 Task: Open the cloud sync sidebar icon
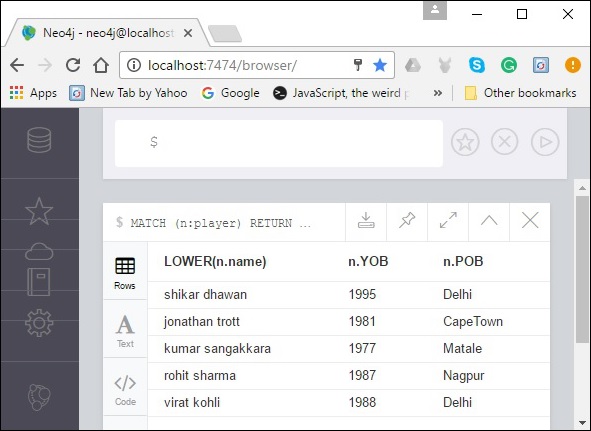point(39,252)
